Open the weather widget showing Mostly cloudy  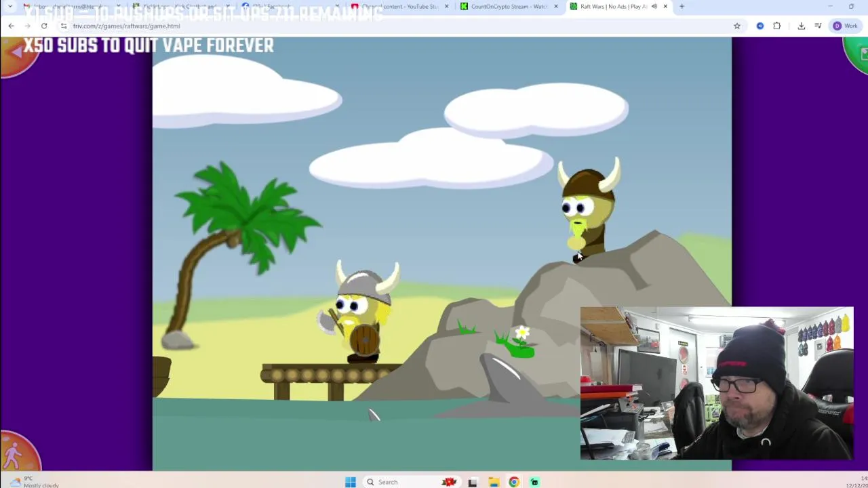coord(33,482)
